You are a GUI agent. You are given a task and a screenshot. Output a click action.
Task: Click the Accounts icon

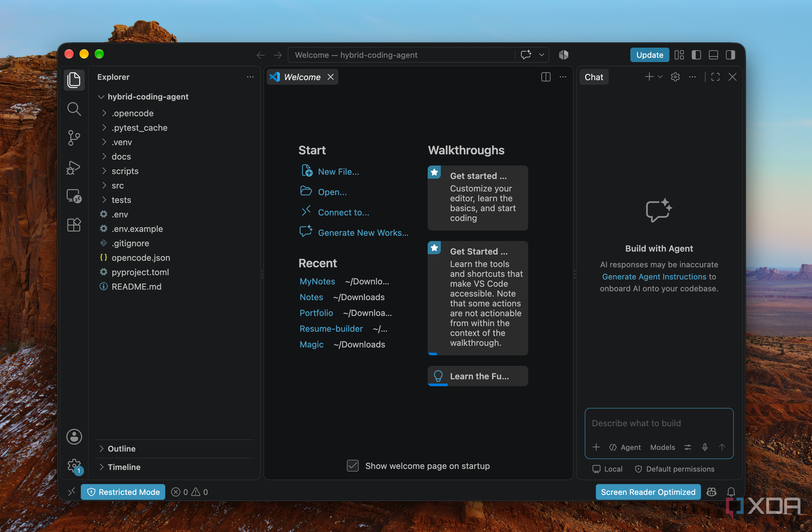click(74, 437)
